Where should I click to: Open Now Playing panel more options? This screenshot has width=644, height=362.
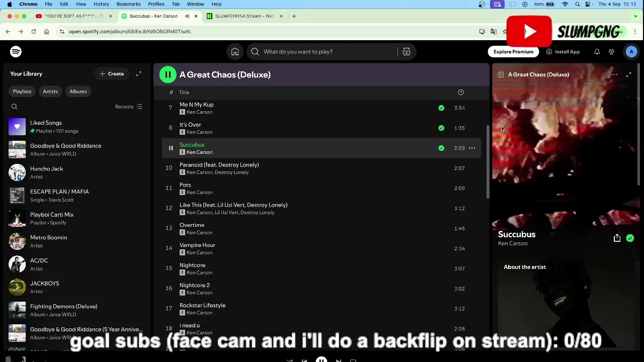(614, 74)
